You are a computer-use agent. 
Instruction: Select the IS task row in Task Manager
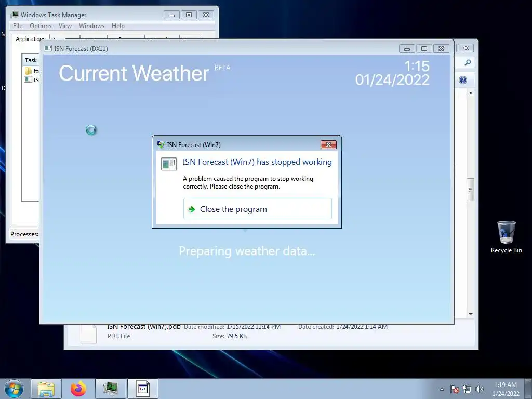pos(32,79)
